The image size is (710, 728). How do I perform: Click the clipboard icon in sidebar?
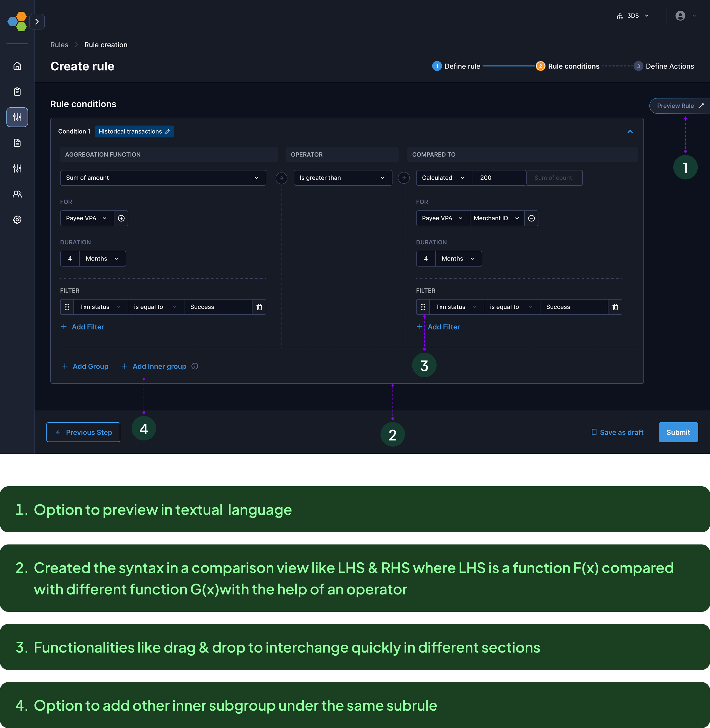pos(17,92)
